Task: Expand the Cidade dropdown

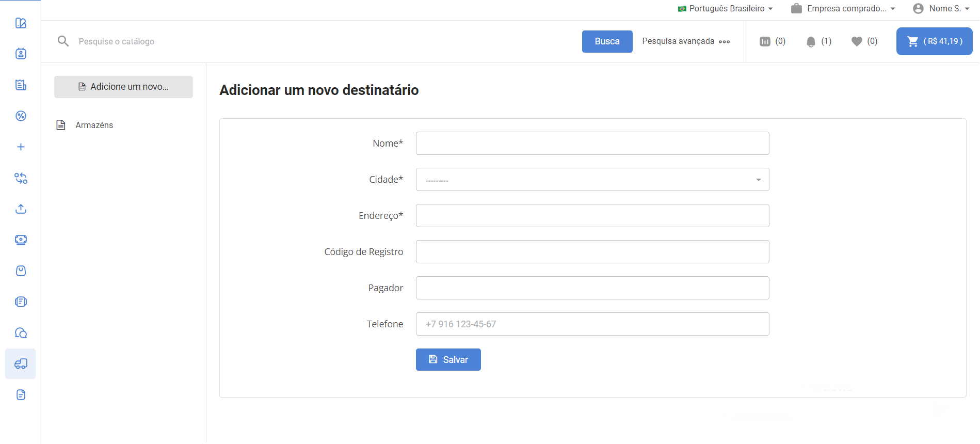Action: pyautogui.click(x=592, y=180)
